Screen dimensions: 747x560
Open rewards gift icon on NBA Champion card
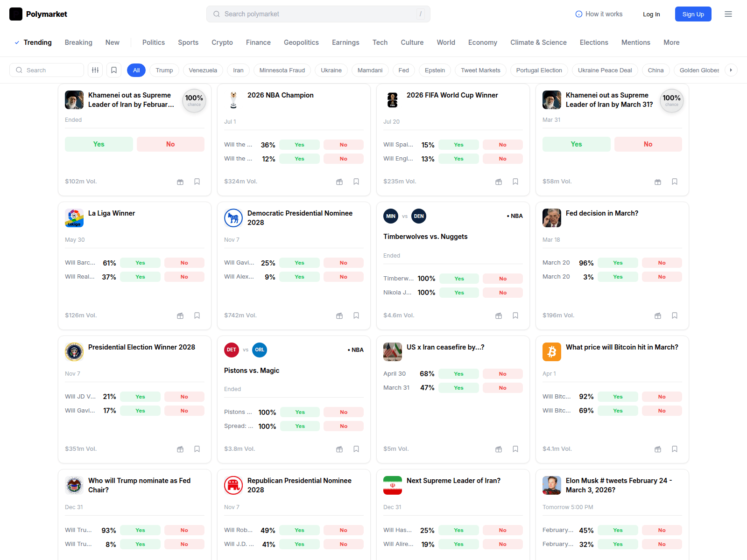click(339, 182)
